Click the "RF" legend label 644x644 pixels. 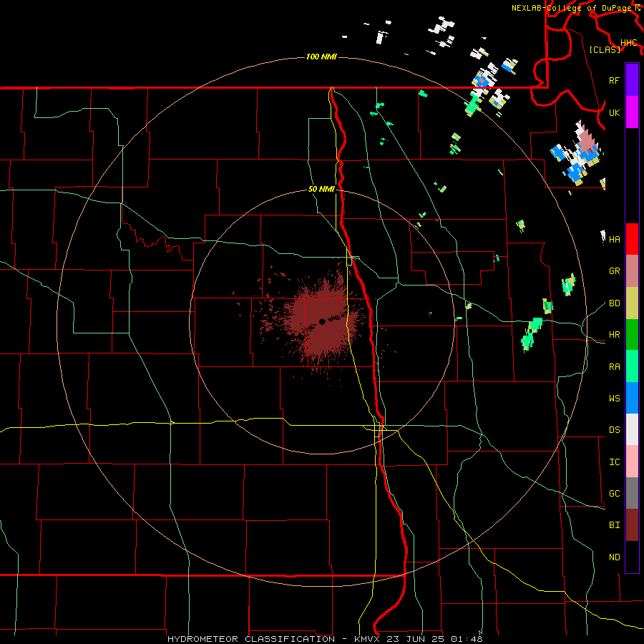pos(614,80)
